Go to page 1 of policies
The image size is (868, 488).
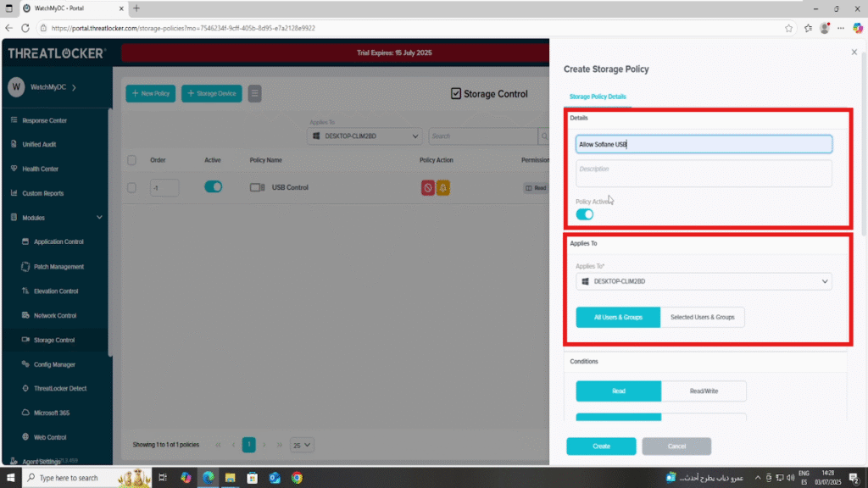[248, 445]
